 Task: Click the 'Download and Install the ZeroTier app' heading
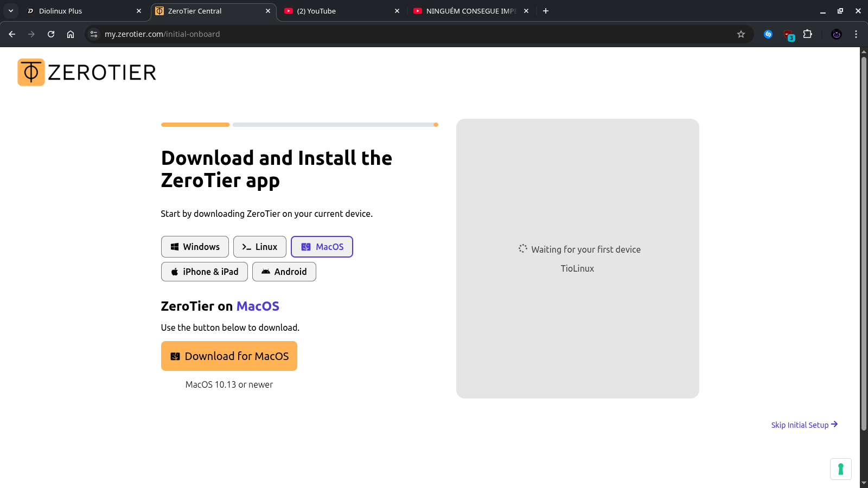[x=277, y=169]
